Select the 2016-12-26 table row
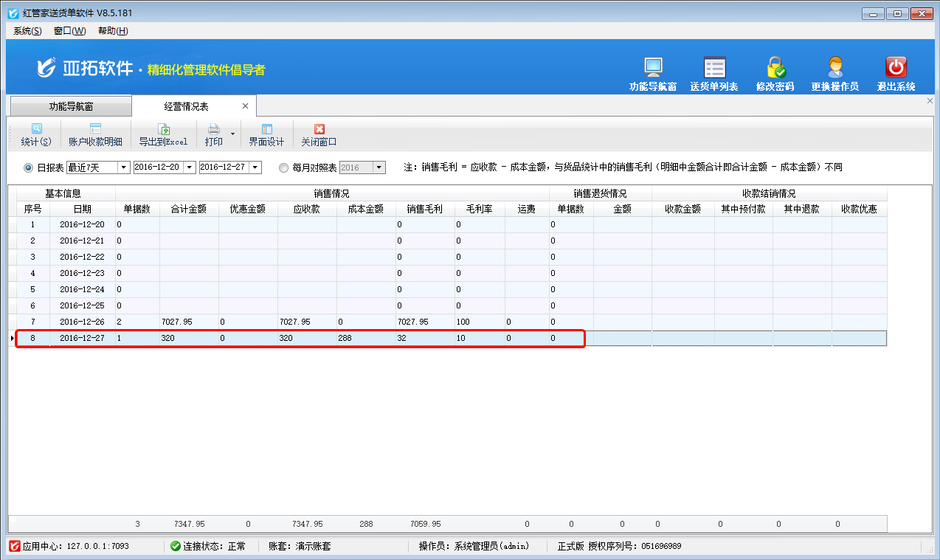Viewport: 940px width, 560px height. (82, 322)
